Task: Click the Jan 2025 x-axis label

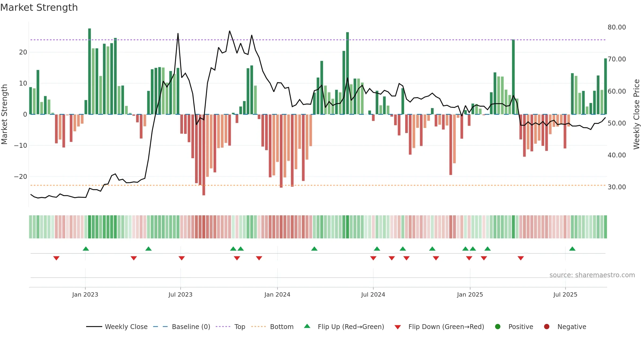Action: point(470,294)
